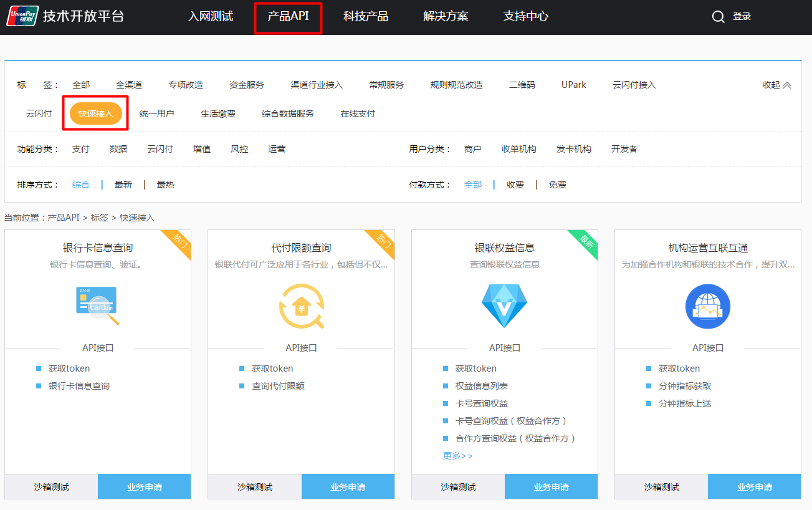This screenshot has height=510, width=812.
Task: Click the globe interconnection icon
Action: [707, 306]
